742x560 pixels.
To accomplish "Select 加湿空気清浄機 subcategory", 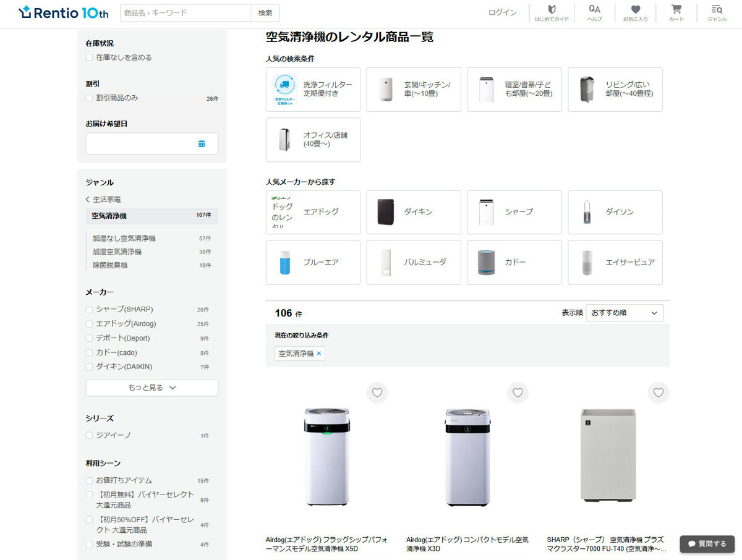I will tap(117, 252).
